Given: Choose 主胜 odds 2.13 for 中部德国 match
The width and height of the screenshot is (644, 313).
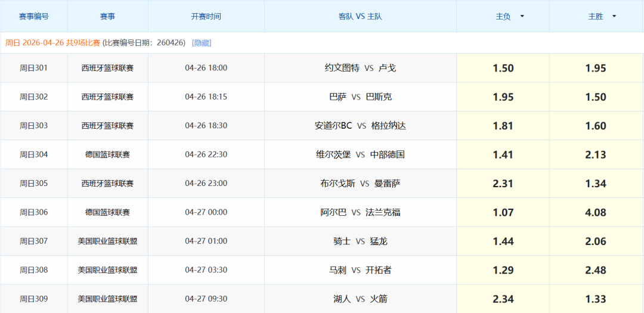Looking at the screenshot, I should tap(596, 155).
